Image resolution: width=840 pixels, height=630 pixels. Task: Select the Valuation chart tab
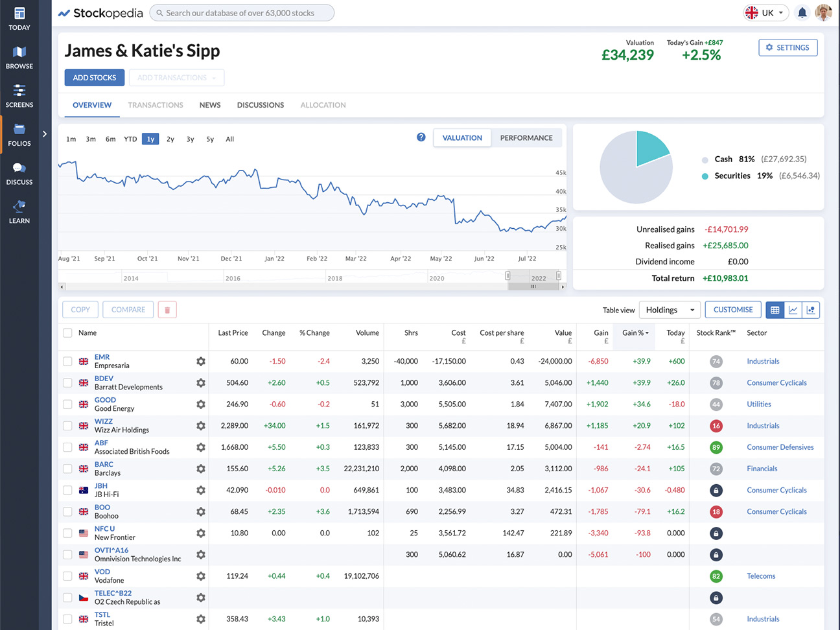pyautogui.click(x=462, y=138)
